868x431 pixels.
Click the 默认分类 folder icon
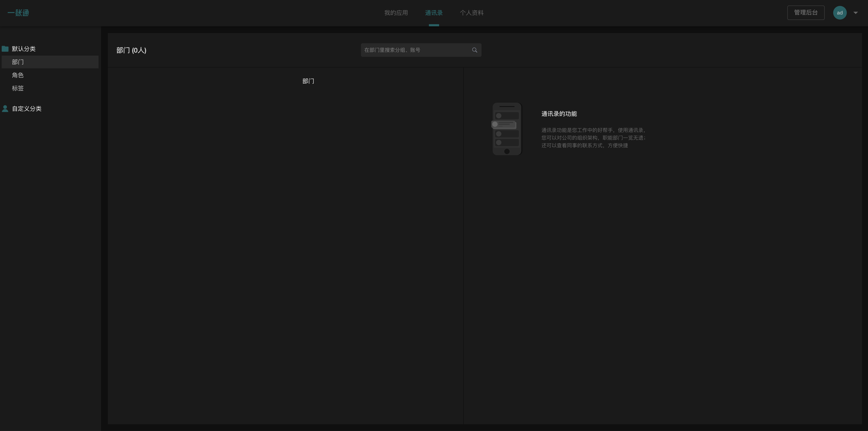coord(5,49)
